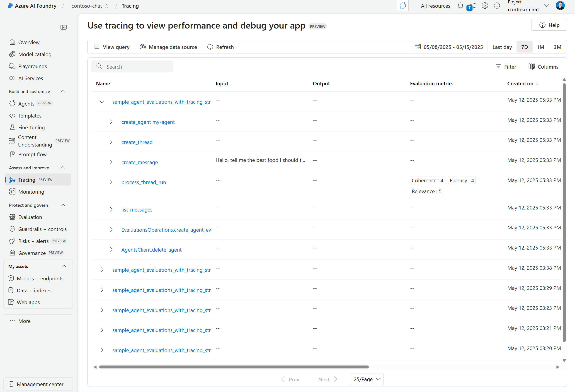575x392 pixels.
Task: Click the feedback smiley icon
Action: (x=497, y=6)
